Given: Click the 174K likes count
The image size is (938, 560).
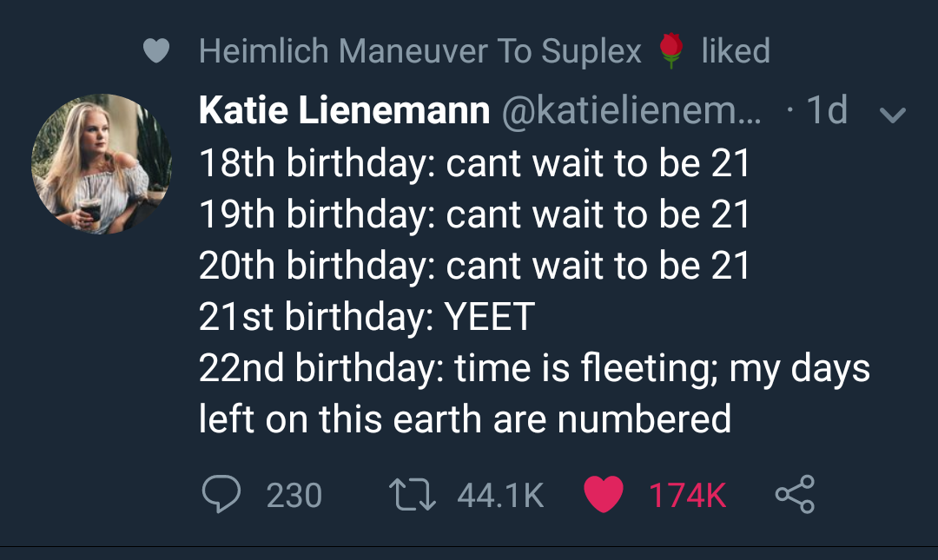Looking at the screenshot, I should click(x=687, y=496).
